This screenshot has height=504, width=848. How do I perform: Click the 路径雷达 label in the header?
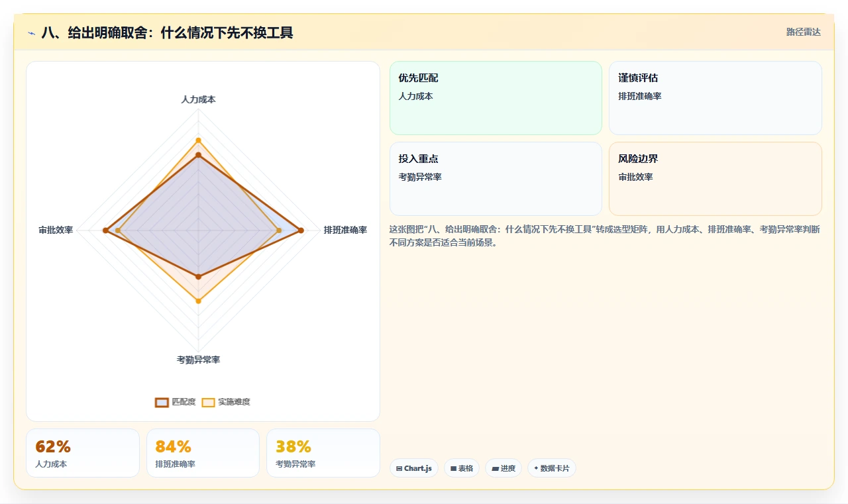(804, 32)
